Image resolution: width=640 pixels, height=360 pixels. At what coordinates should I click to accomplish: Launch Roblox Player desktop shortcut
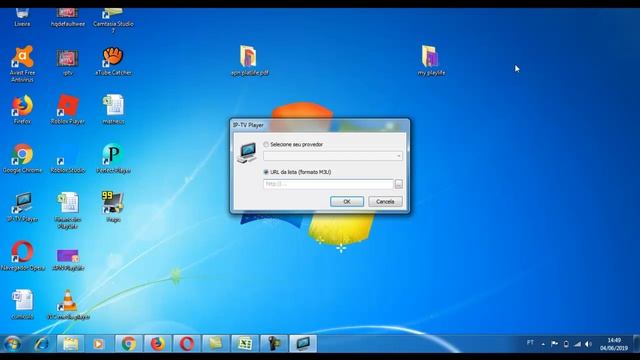tap(68, 109)
